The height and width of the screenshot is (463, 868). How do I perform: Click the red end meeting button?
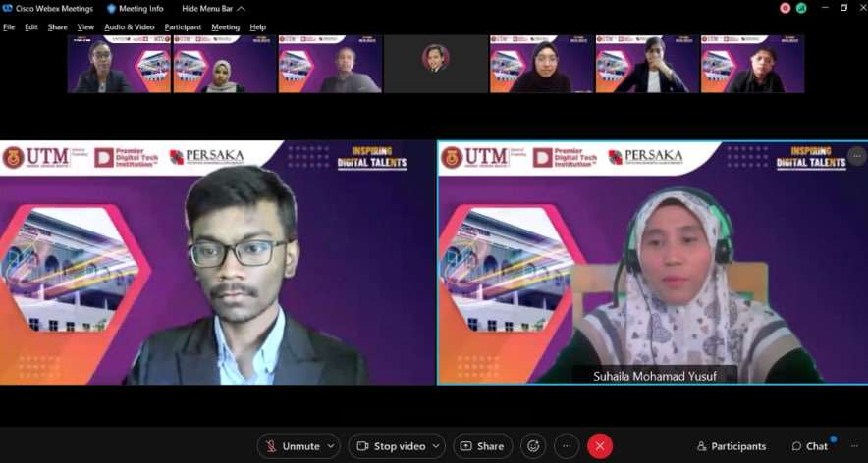[x=600, y=446]
